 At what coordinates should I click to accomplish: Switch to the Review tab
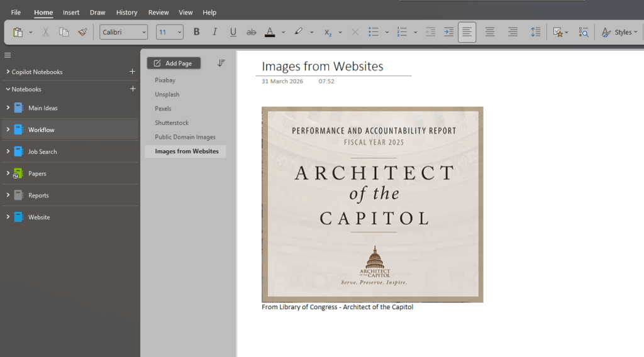point(158,13)
